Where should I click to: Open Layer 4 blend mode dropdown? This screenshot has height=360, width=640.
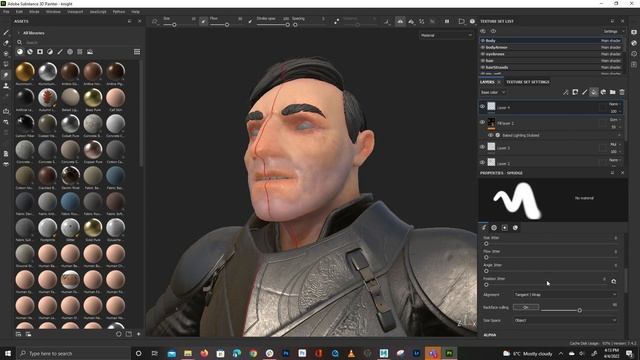point(615,104)
